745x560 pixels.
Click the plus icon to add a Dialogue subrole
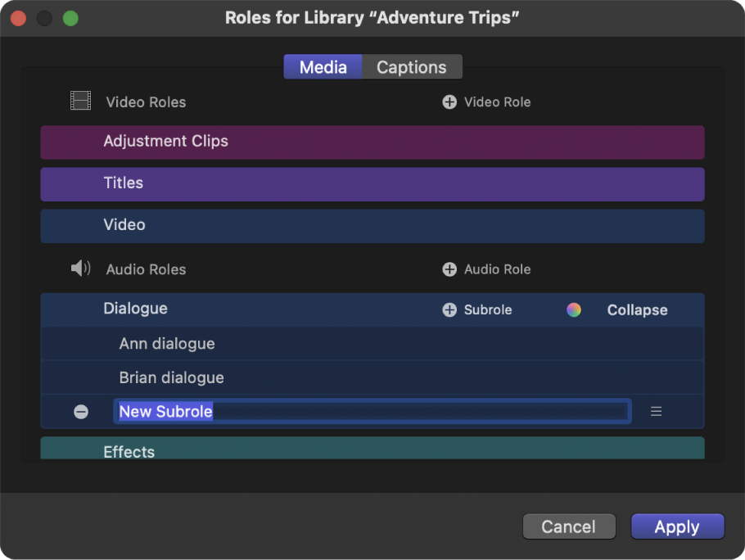point(449,309)
